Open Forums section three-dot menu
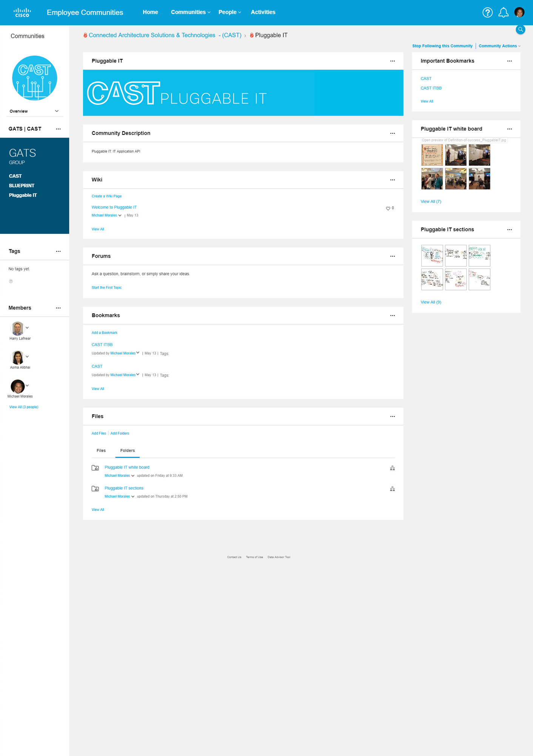The height and width of the screenshot is (756, 533). (392, 256)
